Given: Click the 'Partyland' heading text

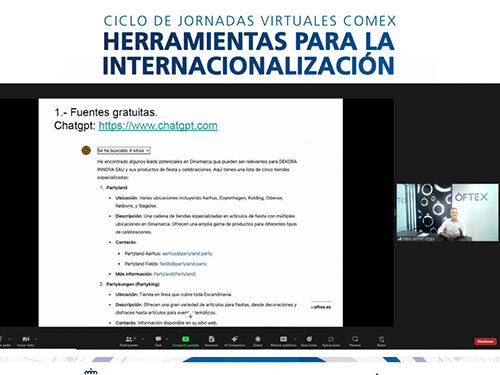Looking at the screenshot, I should [x=117, y=188].
